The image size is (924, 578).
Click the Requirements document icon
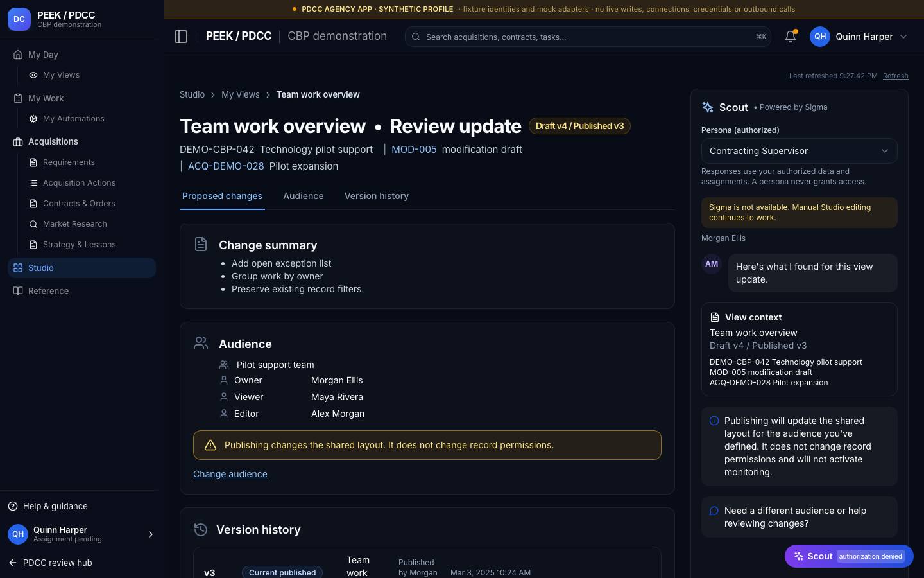click(33, 162)
